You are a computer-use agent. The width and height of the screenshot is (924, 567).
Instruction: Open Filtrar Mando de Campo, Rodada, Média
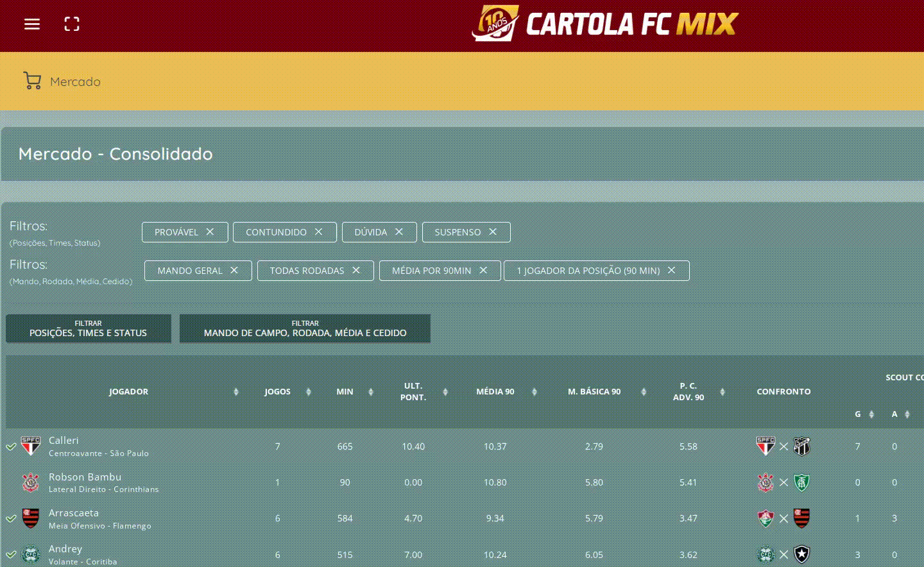tap(305, 328)
